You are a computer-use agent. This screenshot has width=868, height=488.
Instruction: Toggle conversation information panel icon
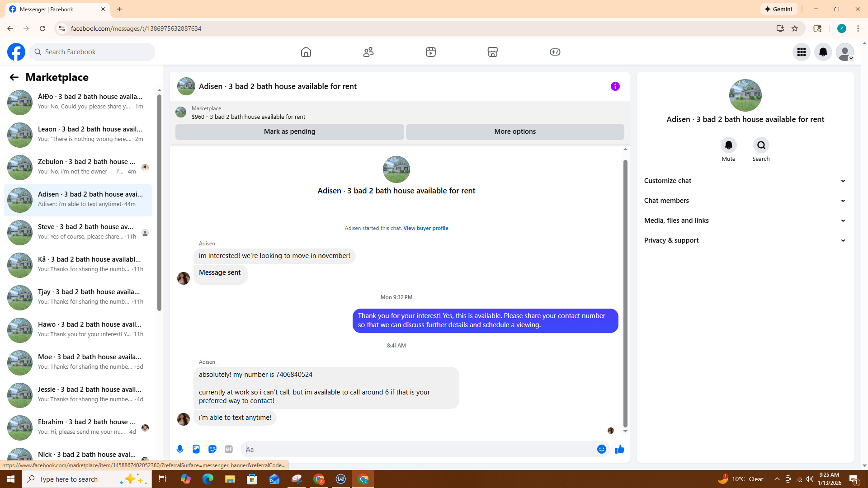tap(615, 86)
